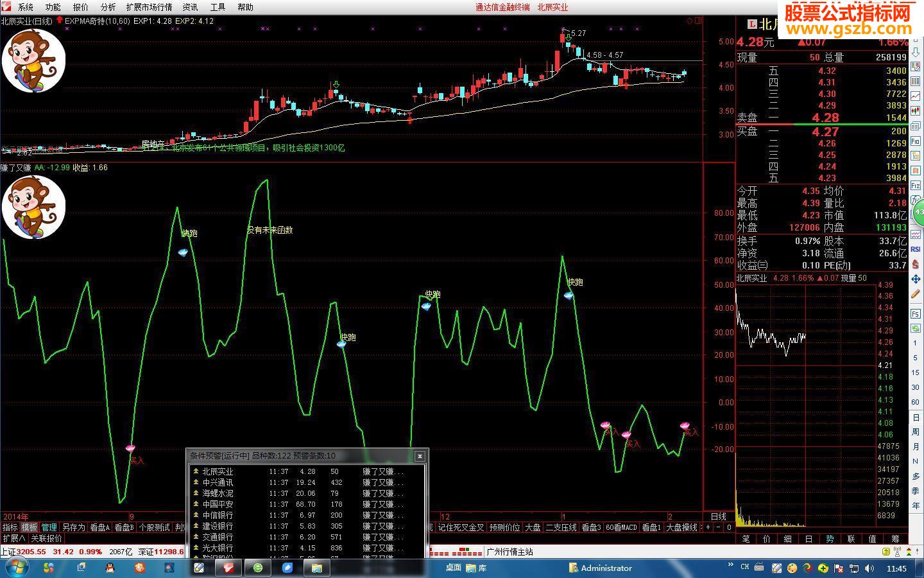Select the 大盘操线 template tab
Screen dimensions: 924x578
[681, 527]
